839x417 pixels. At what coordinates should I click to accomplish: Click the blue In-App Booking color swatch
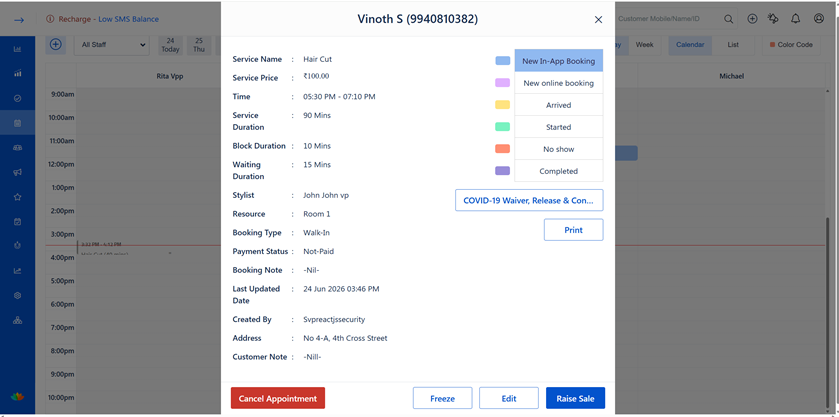pyautogui.click(x=502, y=61)
